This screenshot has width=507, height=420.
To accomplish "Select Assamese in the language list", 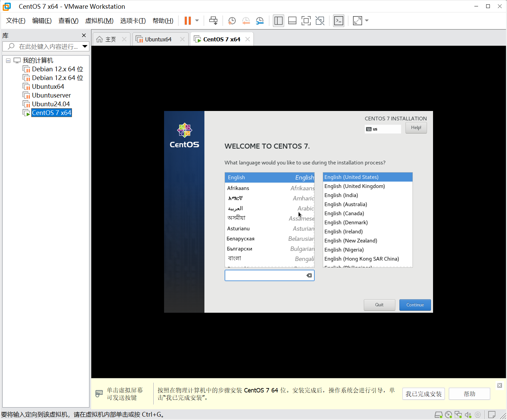I will [269, 219].
